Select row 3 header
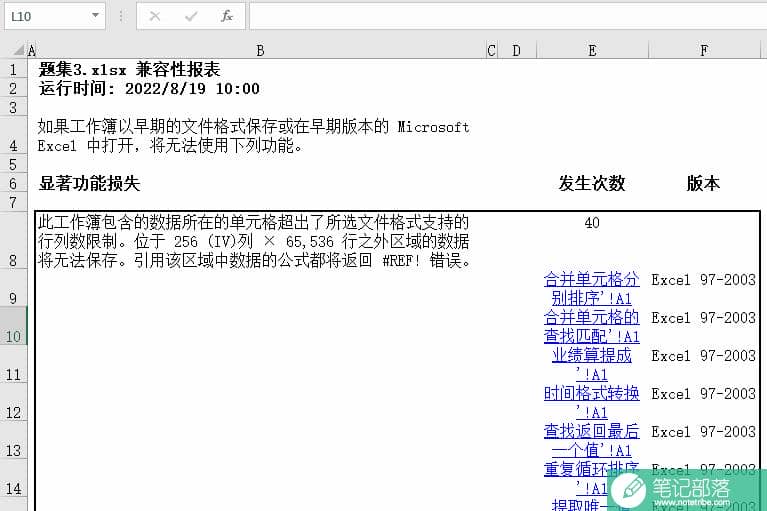767x511 pixels. [x=13, y=108]
